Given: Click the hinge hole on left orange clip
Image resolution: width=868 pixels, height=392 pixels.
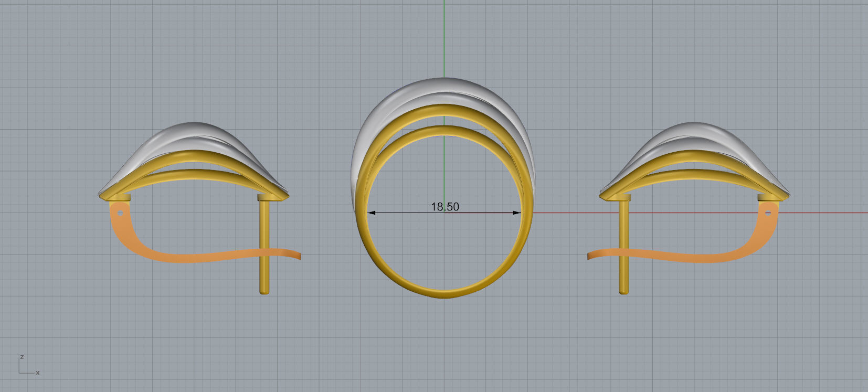Looking at the screenshot, I should [121, 214].
